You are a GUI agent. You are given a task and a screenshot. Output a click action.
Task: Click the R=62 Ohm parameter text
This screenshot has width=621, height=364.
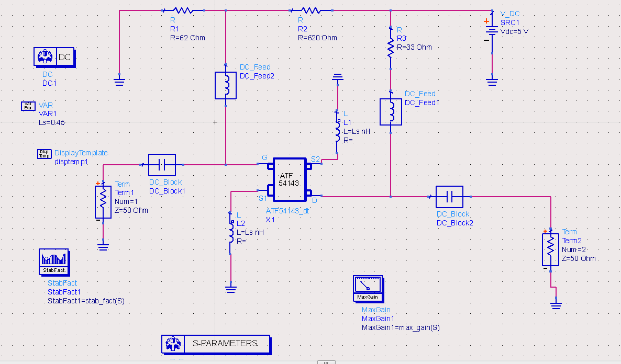tap(188, 38)
